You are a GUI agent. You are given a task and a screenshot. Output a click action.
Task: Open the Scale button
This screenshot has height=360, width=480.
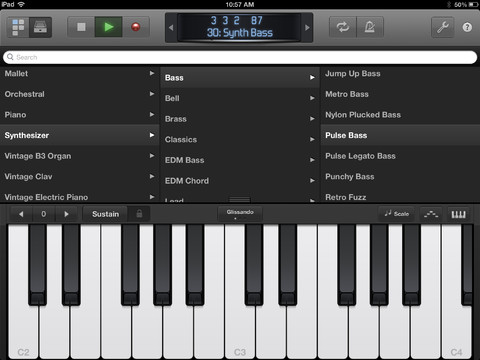[x=397, y=214]
